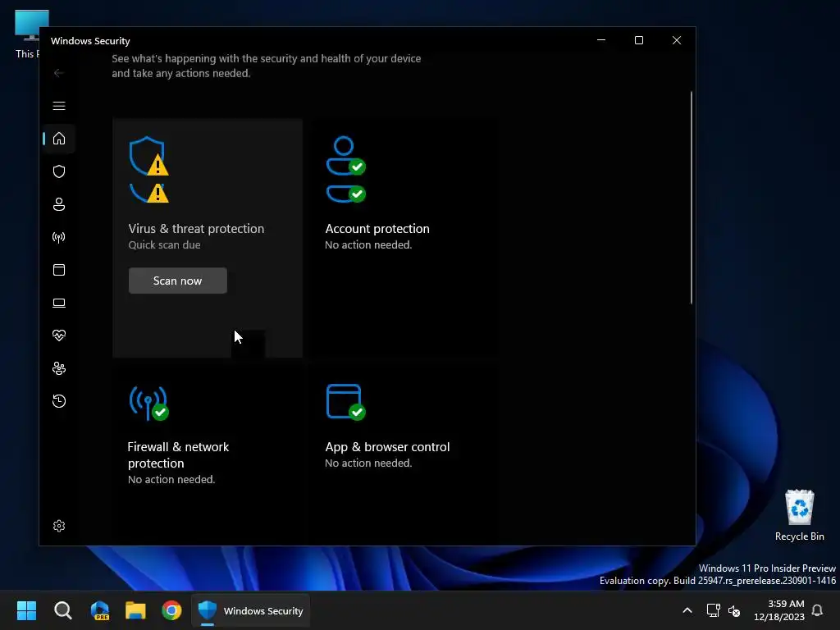The height and width of the screenshot is (630, 840).
Task: Open Account protection person sidebar icon
Action: pos(59,204)
